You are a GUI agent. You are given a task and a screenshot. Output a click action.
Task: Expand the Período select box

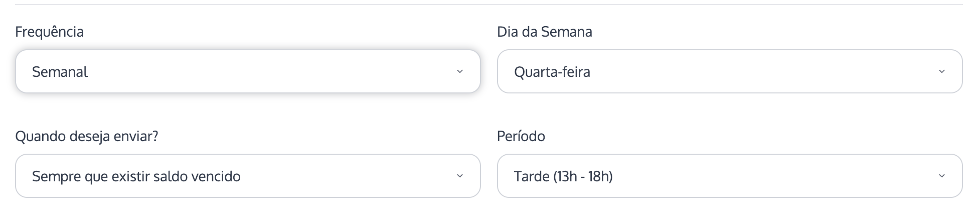[x=729, y=176]
